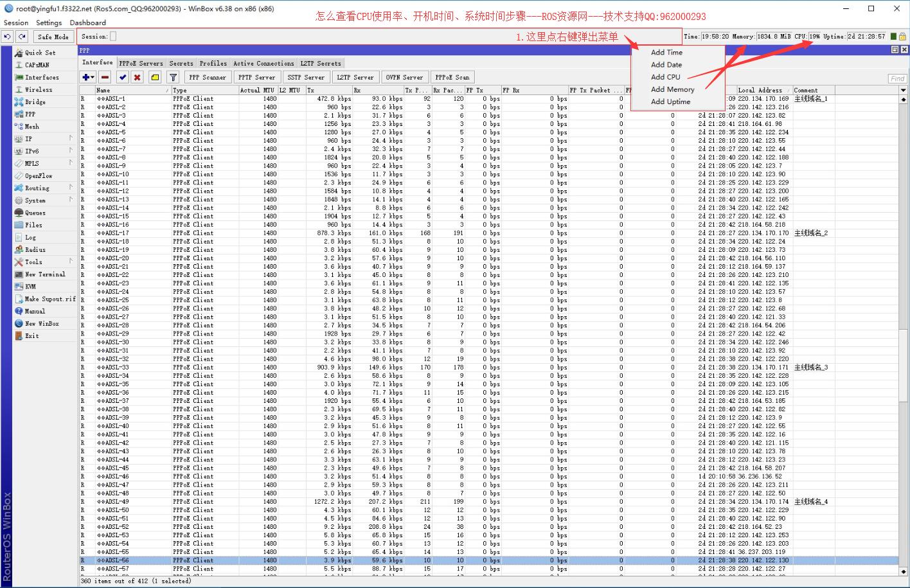Choose Add Uptime from context menu
This screenshot has width=910, height=588.
coord(670,102)
